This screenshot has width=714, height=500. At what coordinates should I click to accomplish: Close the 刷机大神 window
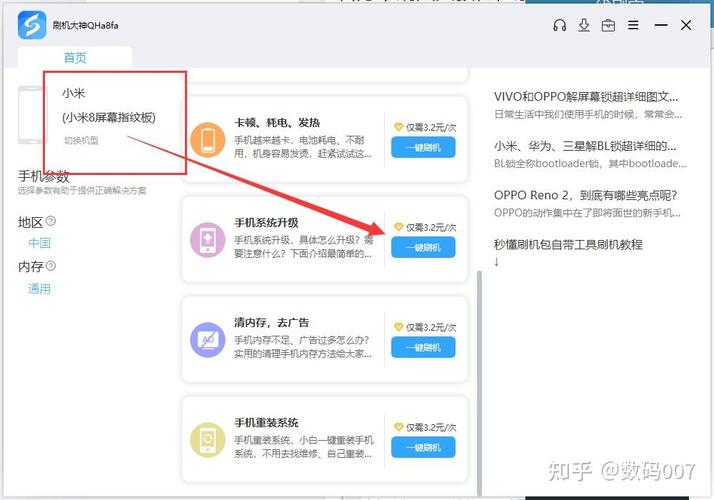pyautogui.click(x=686, y=25)
